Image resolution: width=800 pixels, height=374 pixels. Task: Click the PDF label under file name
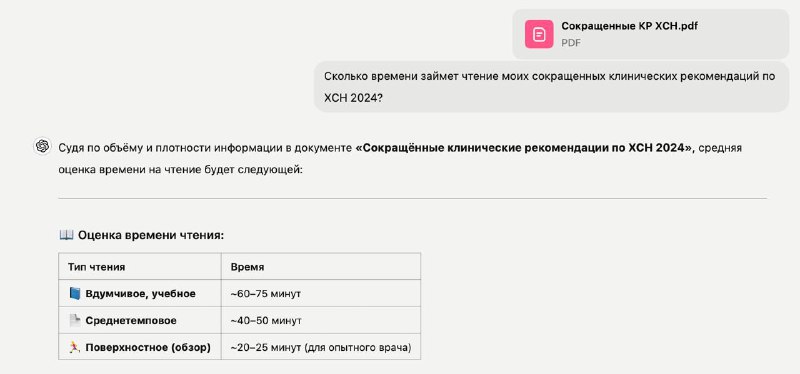[571, 43]
